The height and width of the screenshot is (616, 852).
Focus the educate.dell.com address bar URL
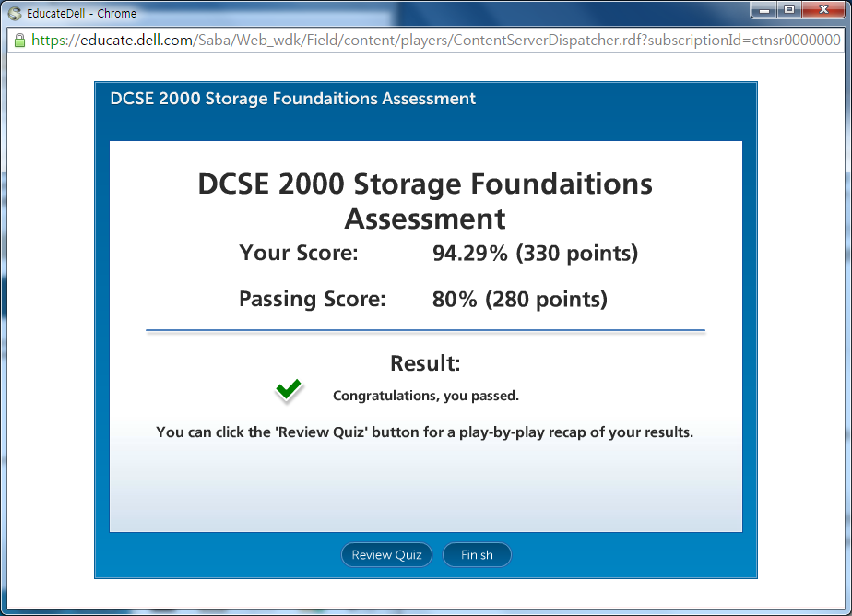[x=433, y=41]
